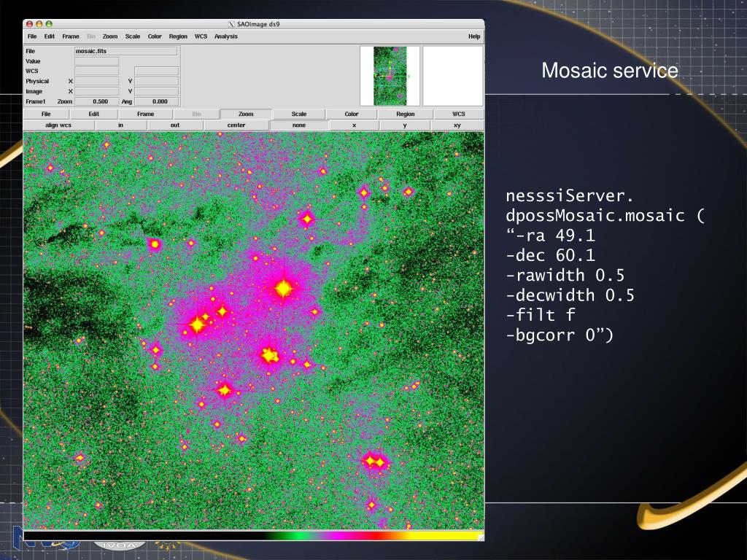Click the Region button in button bar
Viewport: 747px width, 560px height.
pos(406,114)
